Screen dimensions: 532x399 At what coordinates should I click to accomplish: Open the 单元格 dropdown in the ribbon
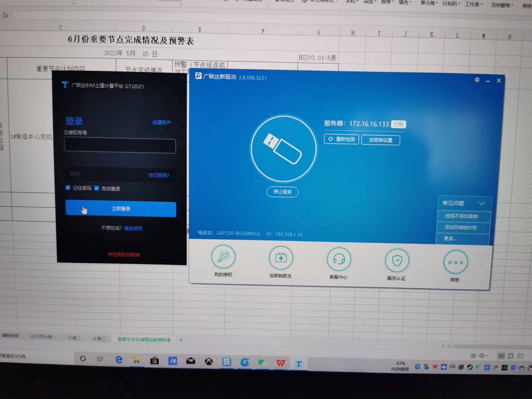coord(429,3)
